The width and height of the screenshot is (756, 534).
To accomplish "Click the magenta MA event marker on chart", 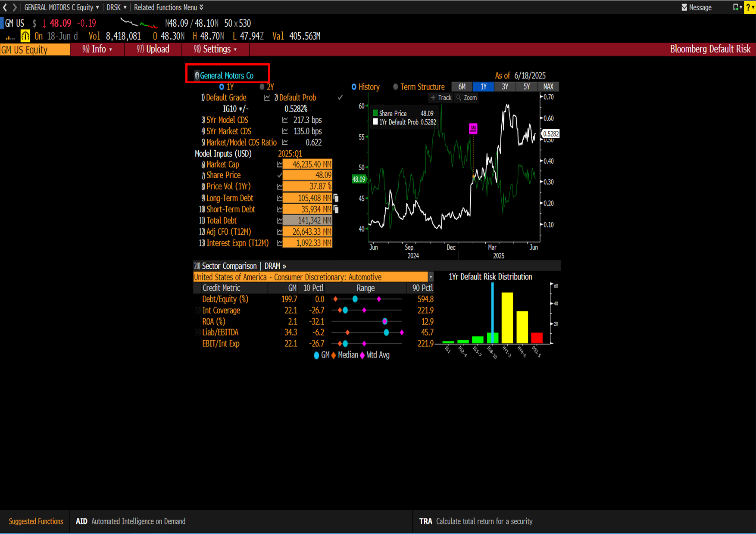I will (x=473, y=128).
